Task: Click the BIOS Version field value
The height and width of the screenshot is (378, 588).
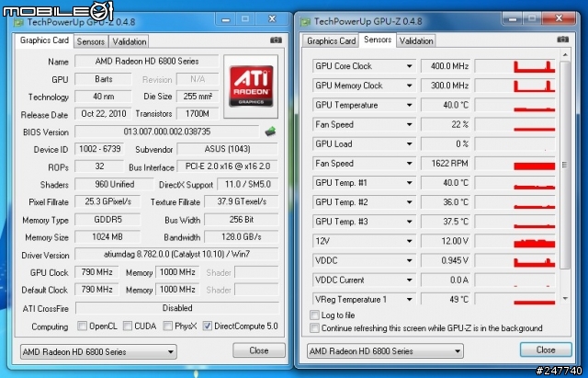Action: [x=167, y=132]
